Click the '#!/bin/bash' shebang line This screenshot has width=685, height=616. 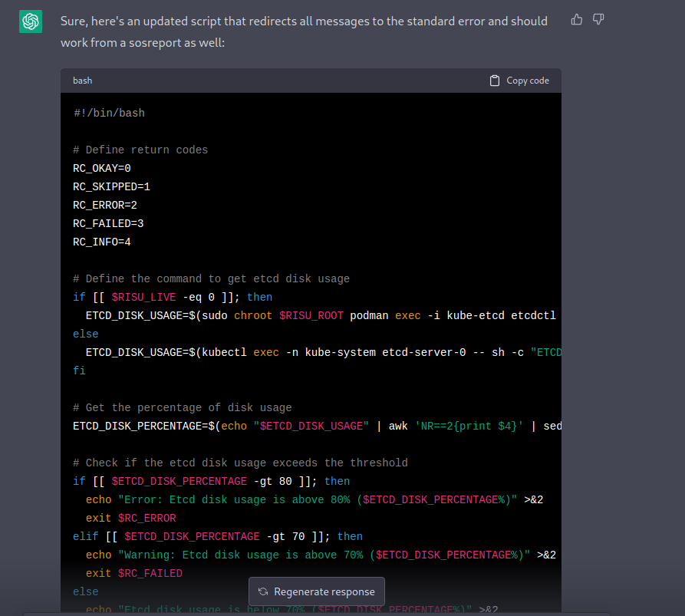tap(109, 114)
